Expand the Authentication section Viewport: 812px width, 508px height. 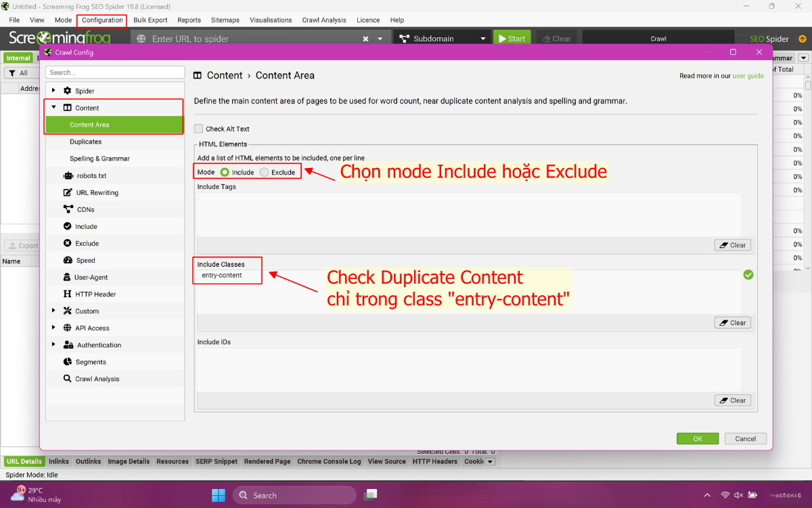(53, 345)
